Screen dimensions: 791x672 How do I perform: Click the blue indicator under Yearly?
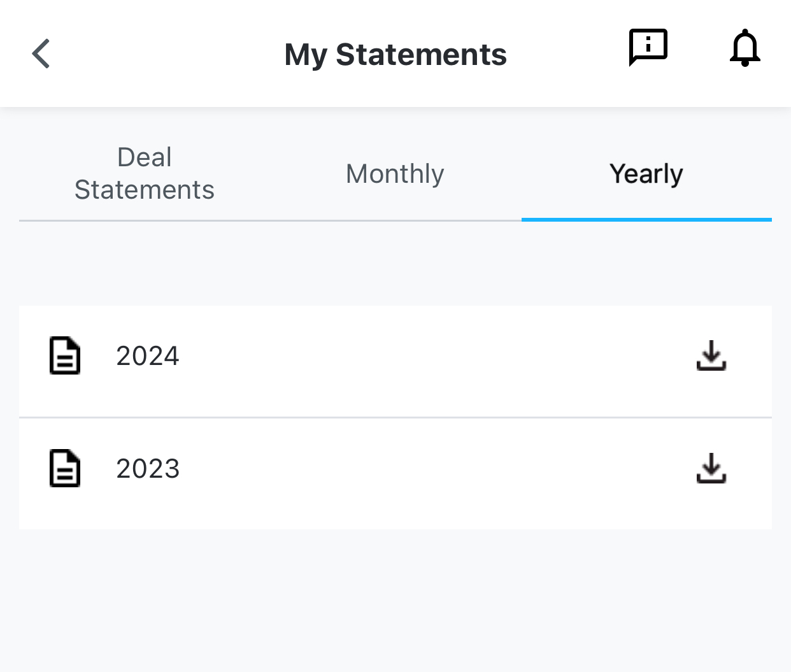click(646, 219)
